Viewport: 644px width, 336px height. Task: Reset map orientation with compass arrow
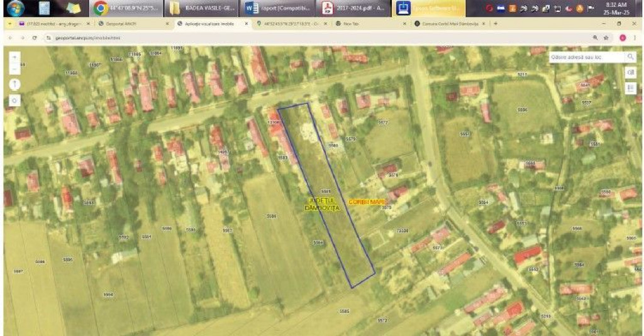click(14, 84)
